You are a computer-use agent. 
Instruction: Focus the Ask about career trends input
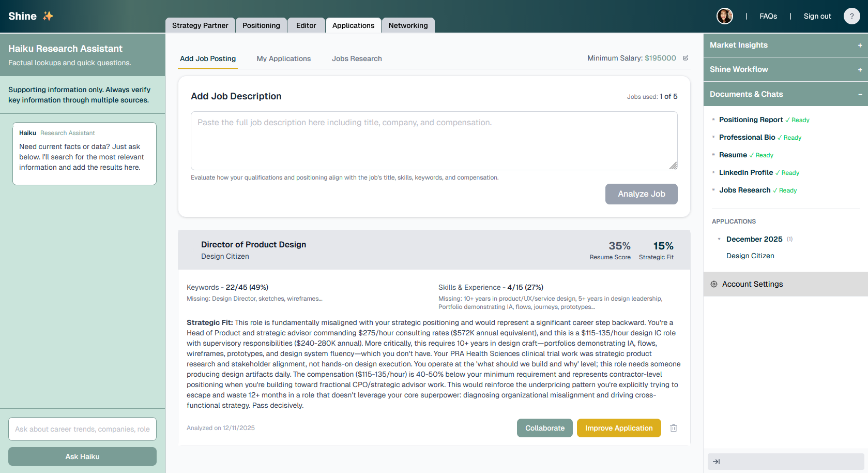pyautogui.click(x=83, y=429)
